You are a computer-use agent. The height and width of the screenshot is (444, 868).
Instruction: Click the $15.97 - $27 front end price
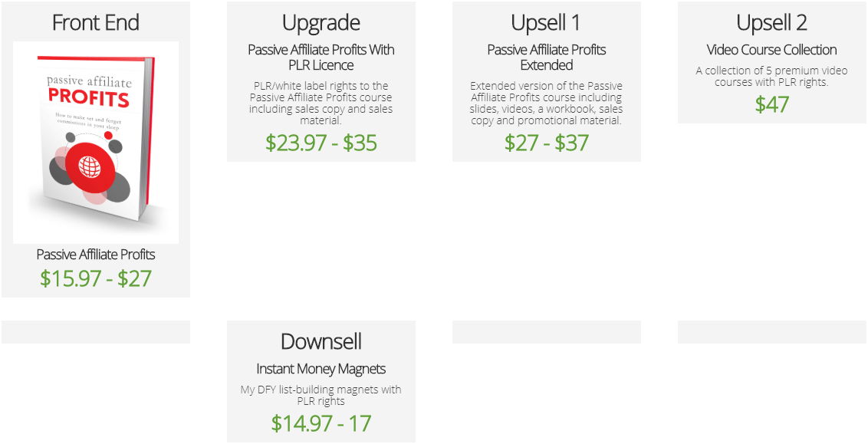click(96, 278)
